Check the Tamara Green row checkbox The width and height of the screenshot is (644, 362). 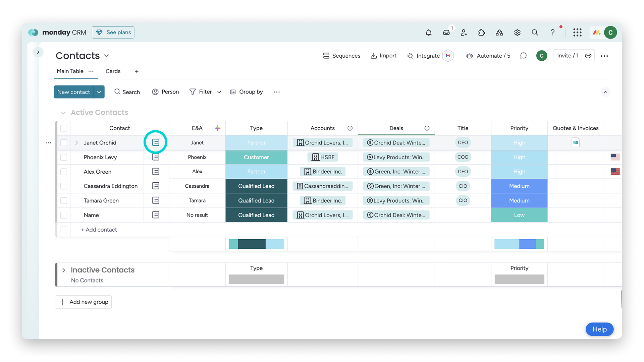64,200
